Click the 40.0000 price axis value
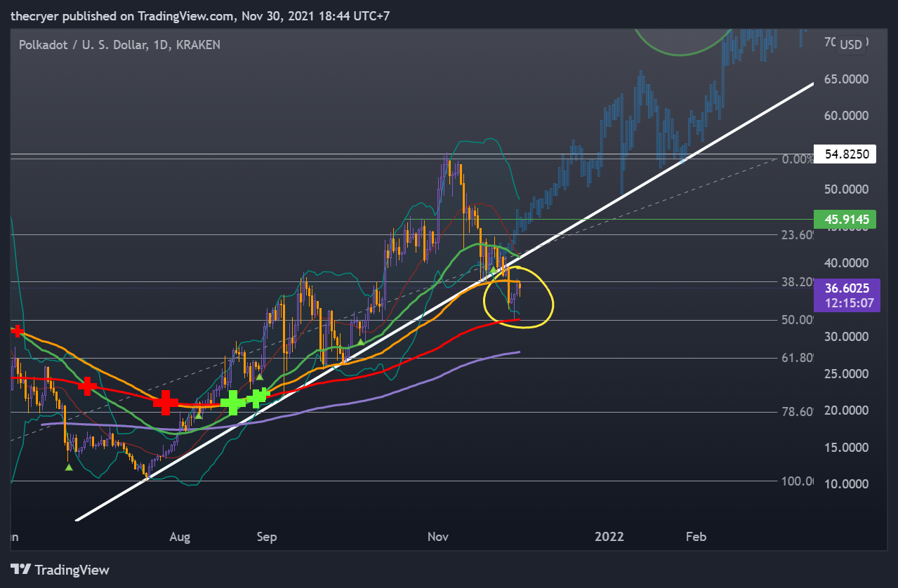 (847, 263)
